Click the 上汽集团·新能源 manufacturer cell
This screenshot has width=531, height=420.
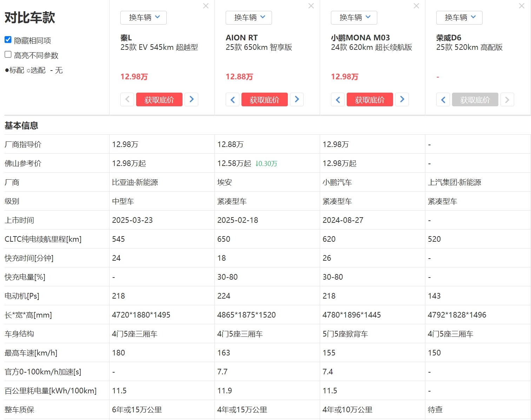[454, 182]
